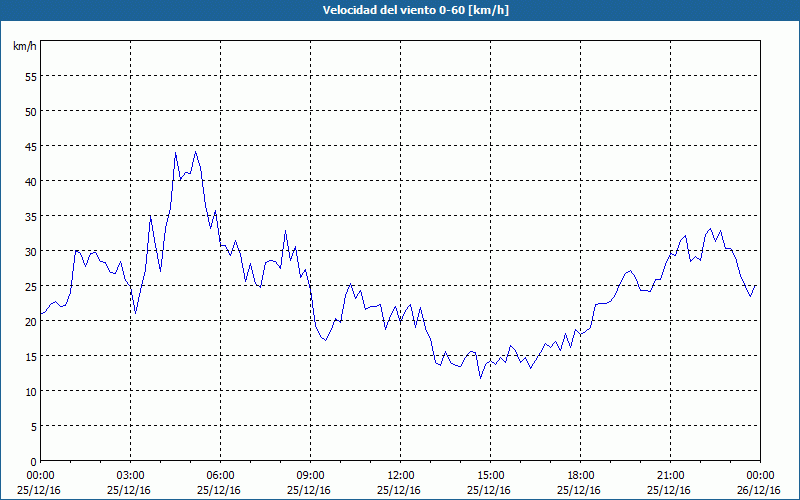Click the 'km/h' axis unit label
800x500 pixels.
point(24,46)
